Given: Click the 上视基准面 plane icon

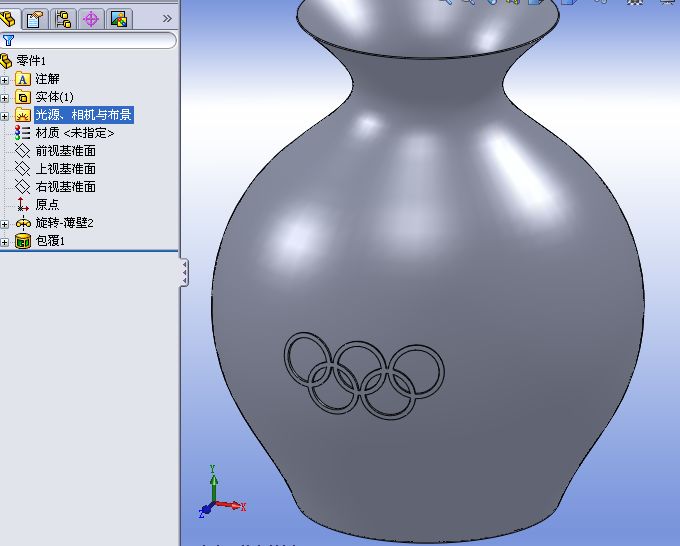Looking at the screenshot, I should tap(23, 169).
